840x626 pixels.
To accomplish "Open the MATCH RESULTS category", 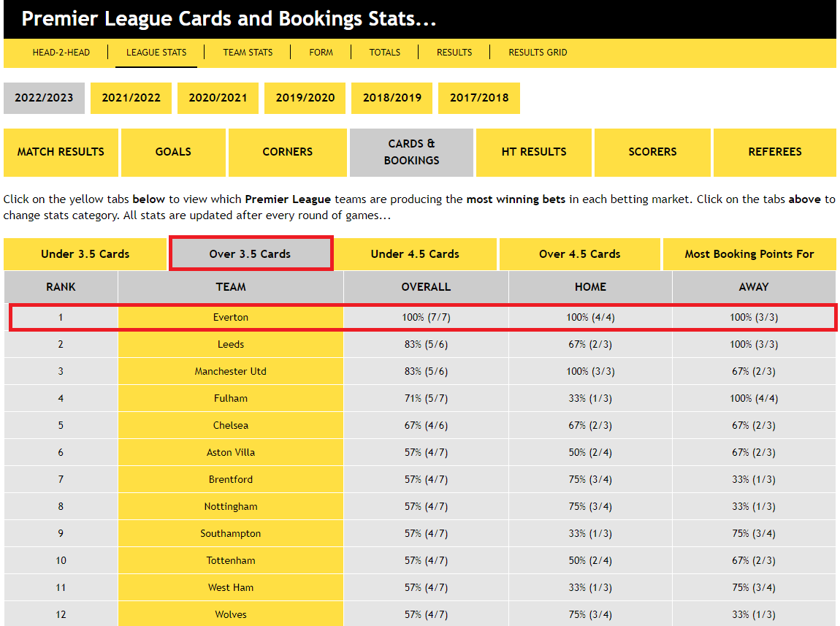I will click(x=61, y=152).
